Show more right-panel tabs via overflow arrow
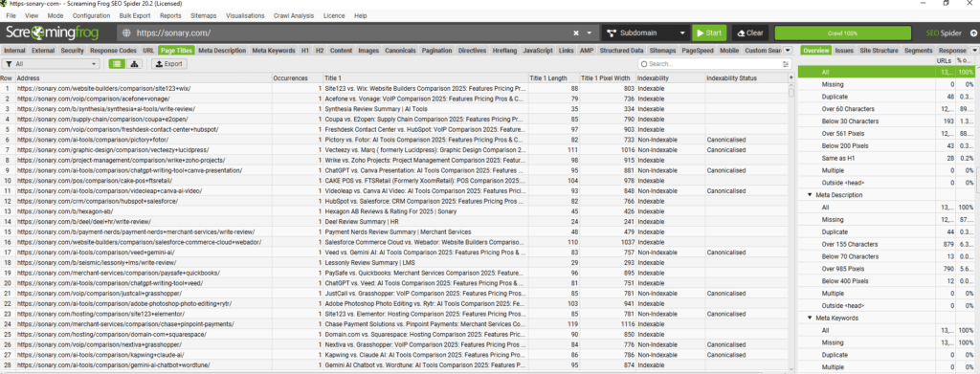Screen dimensions: 980x374 tap(974, 51)
